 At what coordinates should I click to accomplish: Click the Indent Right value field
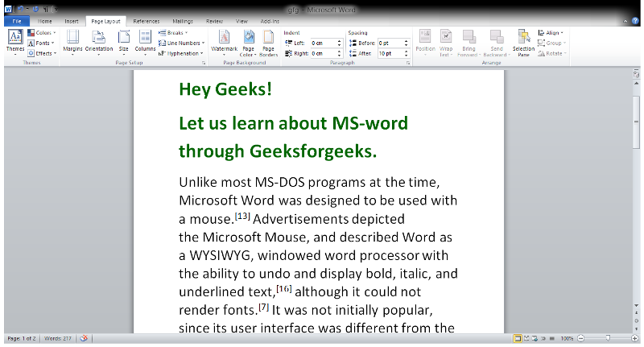324,53
